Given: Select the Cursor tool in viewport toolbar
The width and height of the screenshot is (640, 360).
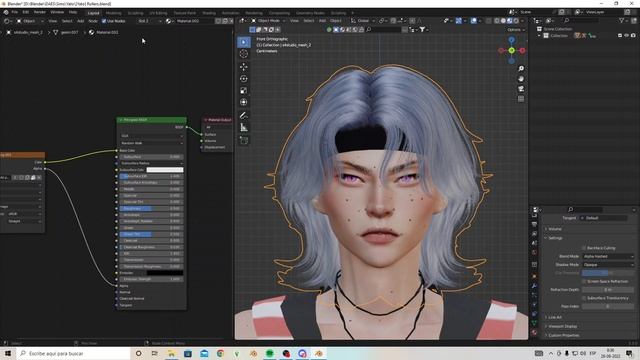Looking at the screenshot, I should [x=244, y=54].
